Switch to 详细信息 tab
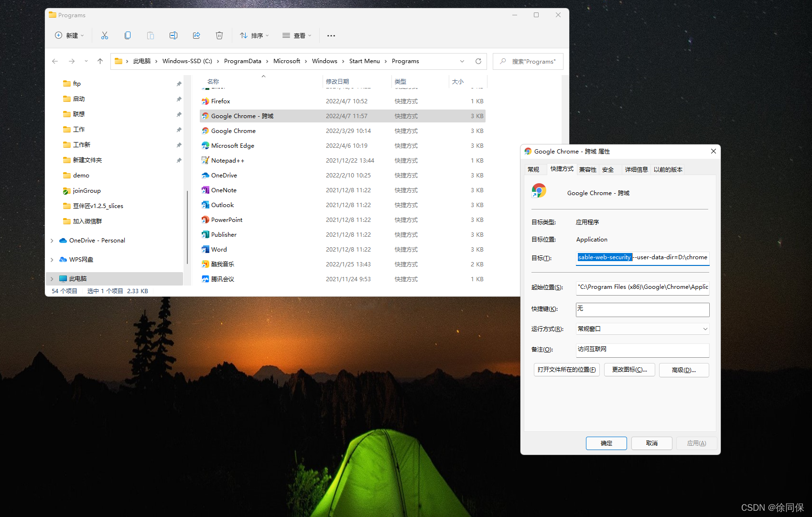The width and height of the screenshot is (812, 517). [637, 170]
